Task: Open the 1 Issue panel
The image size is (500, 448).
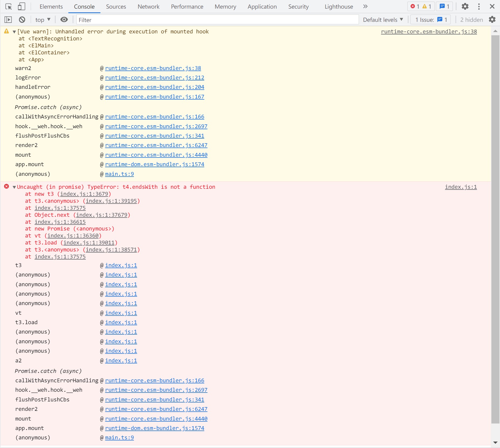Action: pos(430,19)
